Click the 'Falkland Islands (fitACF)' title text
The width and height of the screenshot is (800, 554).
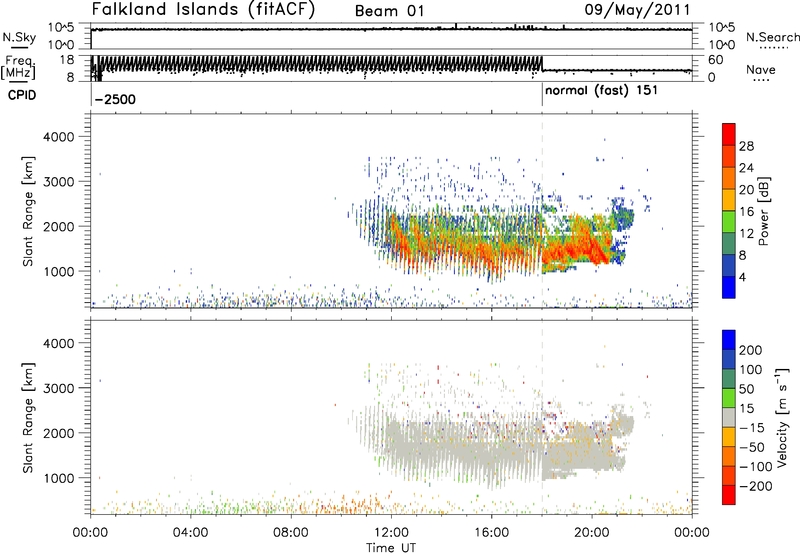point(203,9)
